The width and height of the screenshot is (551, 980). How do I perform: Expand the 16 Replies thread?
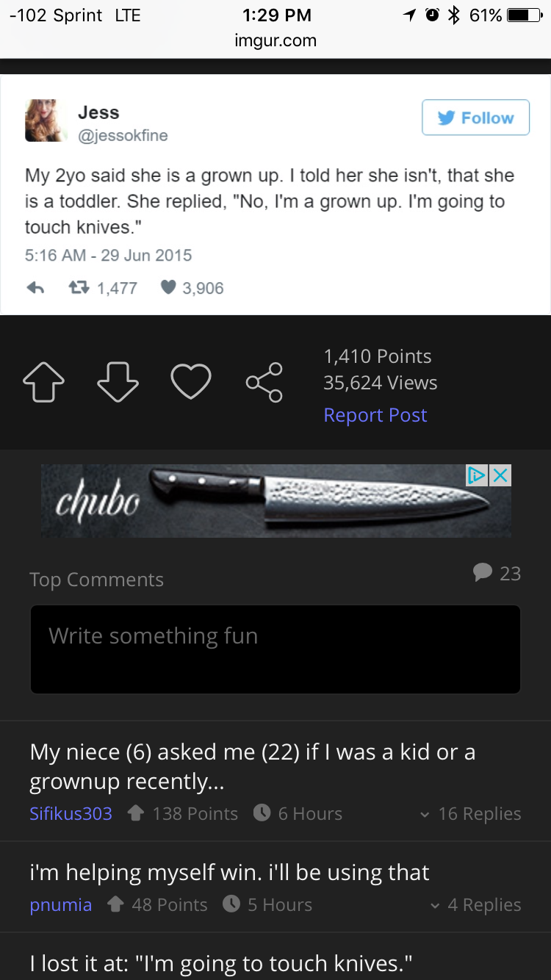tap(470, 814)
